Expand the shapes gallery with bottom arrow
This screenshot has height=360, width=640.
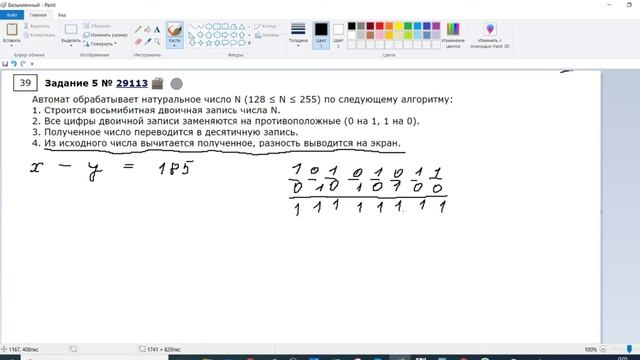[249, 43]
